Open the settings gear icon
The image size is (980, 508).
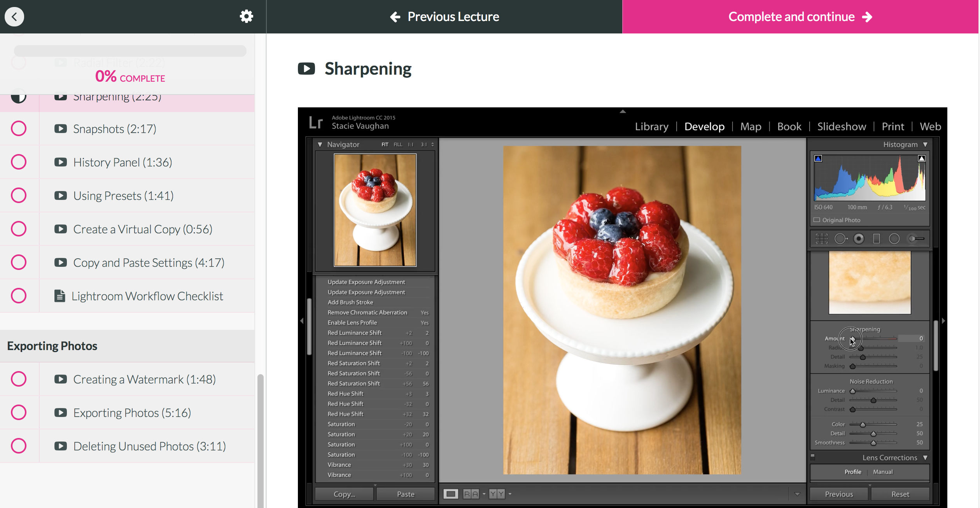click(246, 16)
